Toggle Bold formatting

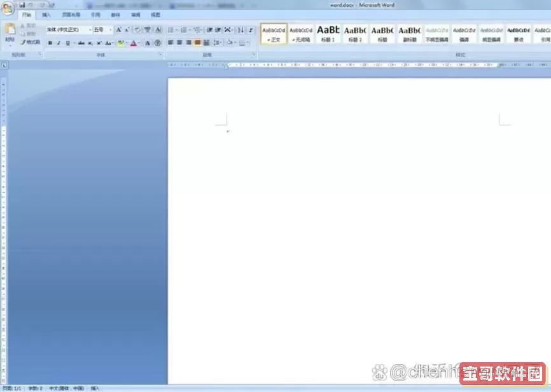(50, 43)
